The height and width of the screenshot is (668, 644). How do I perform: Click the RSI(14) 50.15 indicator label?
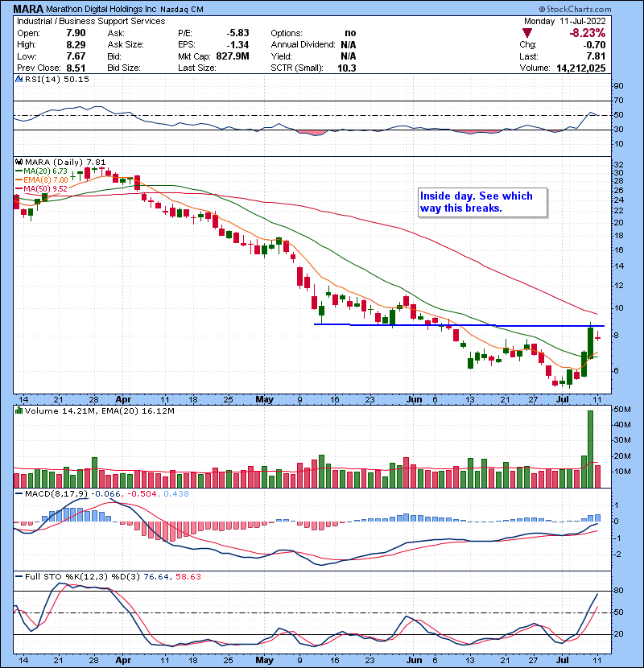[57, 79]
